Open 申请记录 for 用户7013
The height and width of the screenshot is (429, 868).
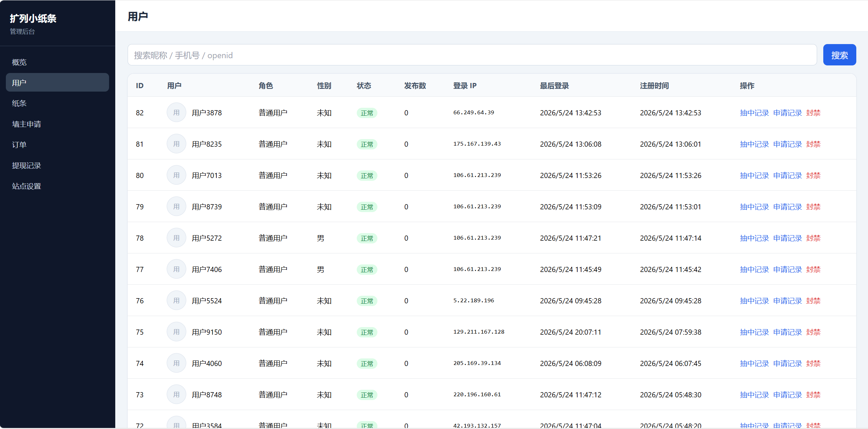pyautogui.click(x=787, y=176)
